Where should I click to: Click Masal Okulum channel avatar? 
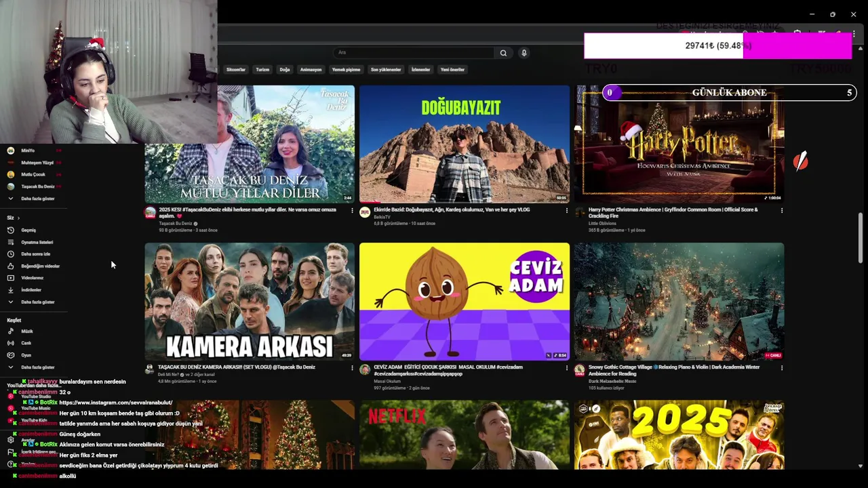(365, 369)
